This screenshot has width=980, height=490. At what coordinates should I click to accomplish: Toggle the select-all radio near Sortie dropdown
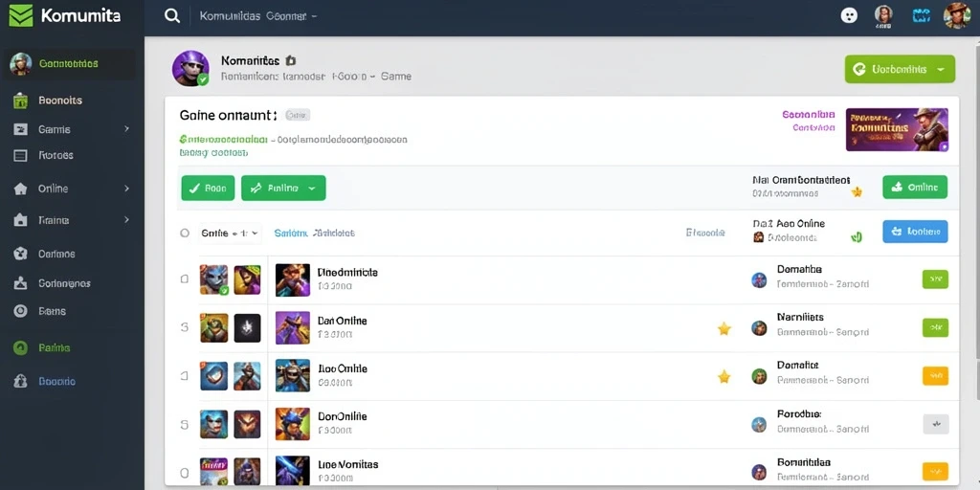coord(185,234)
